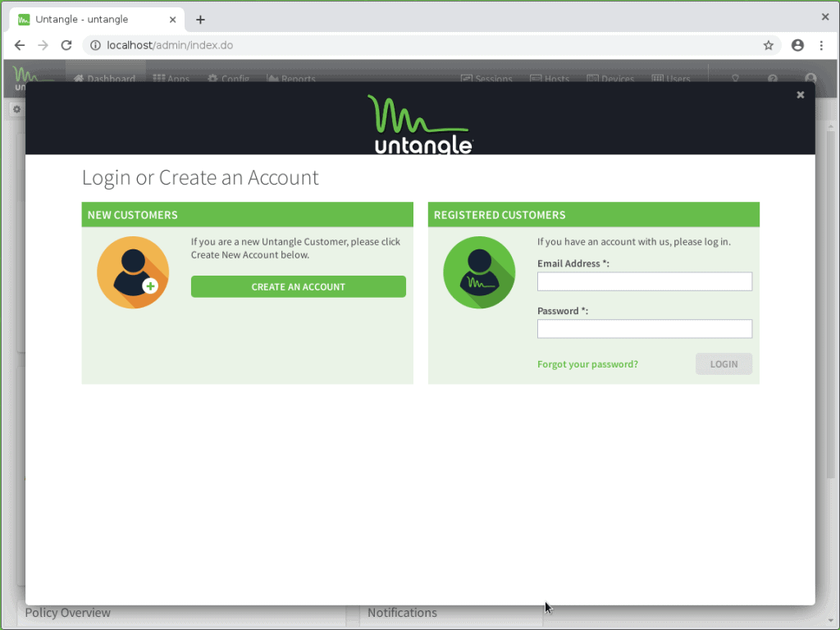This screenshot has width=840, height=630.
Task: Click the Notifications widget title
Action: [x=402, y=612]
